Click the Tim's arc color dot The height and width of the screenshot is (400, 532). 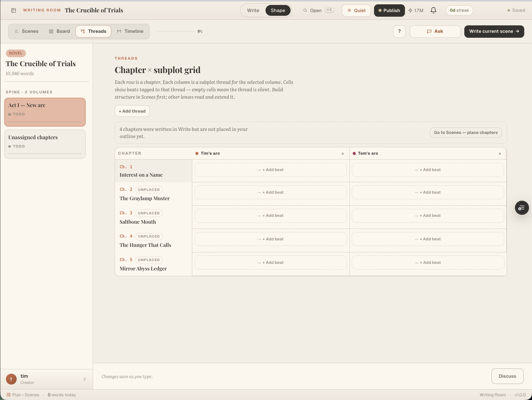point(197,153)
